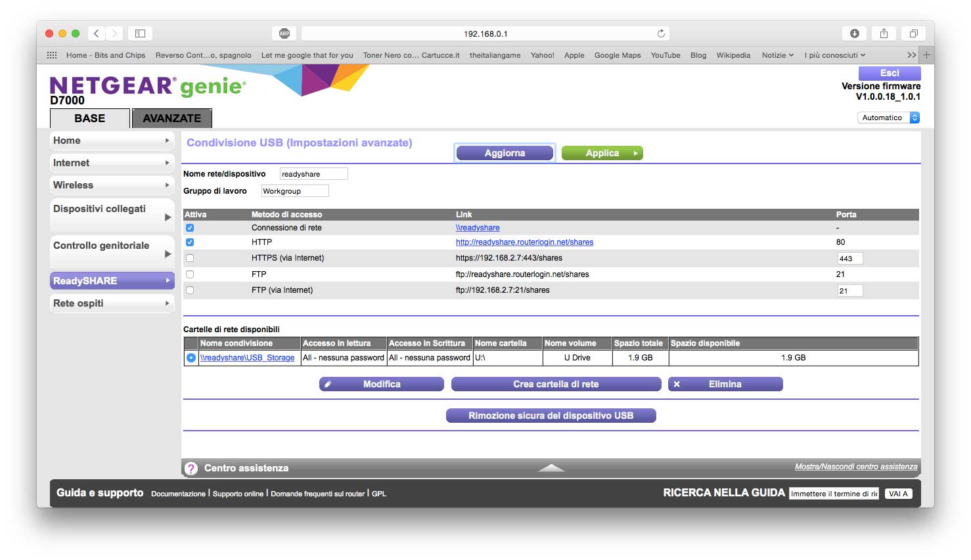The image size is (971, 560).
Task: Click the NETGEAR genie logo
Action: point(148,86)
